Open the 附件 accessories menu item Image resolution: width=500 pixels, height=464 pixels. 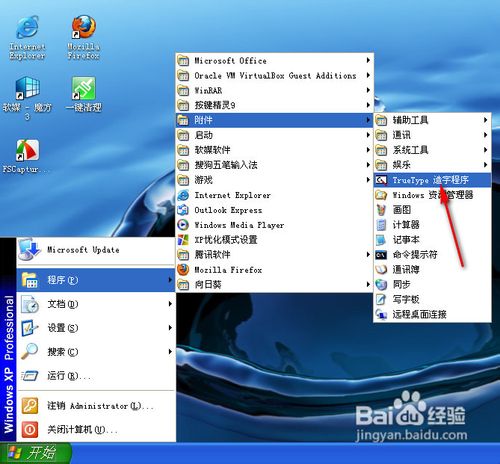[274, 120]
